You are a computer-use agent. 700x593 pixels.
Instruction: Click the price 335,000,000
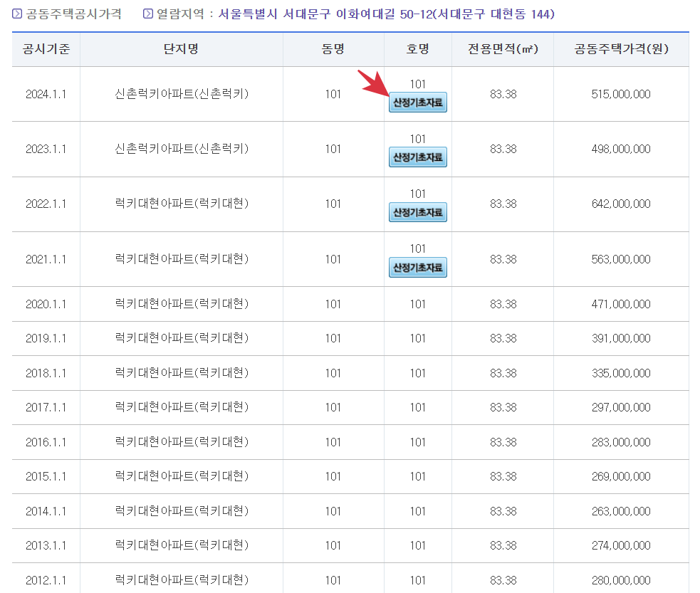click(621, 373)
